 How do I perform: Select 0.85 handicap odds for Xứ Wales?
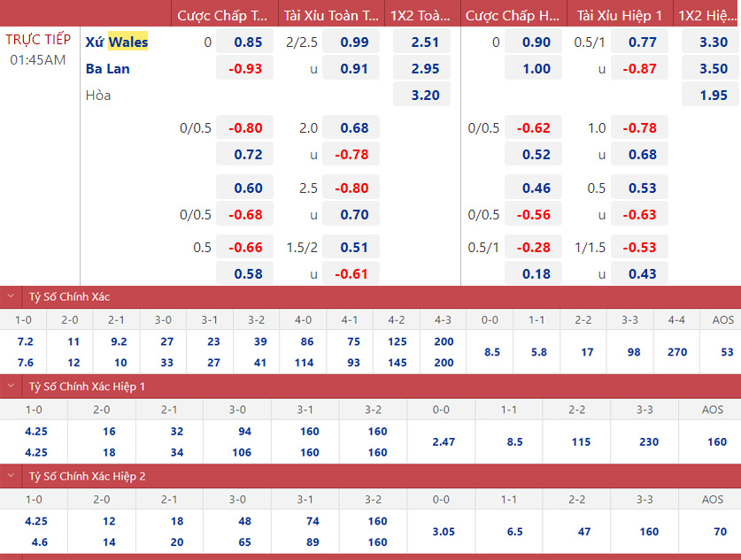pyautogui.click(x=248, y=42)
